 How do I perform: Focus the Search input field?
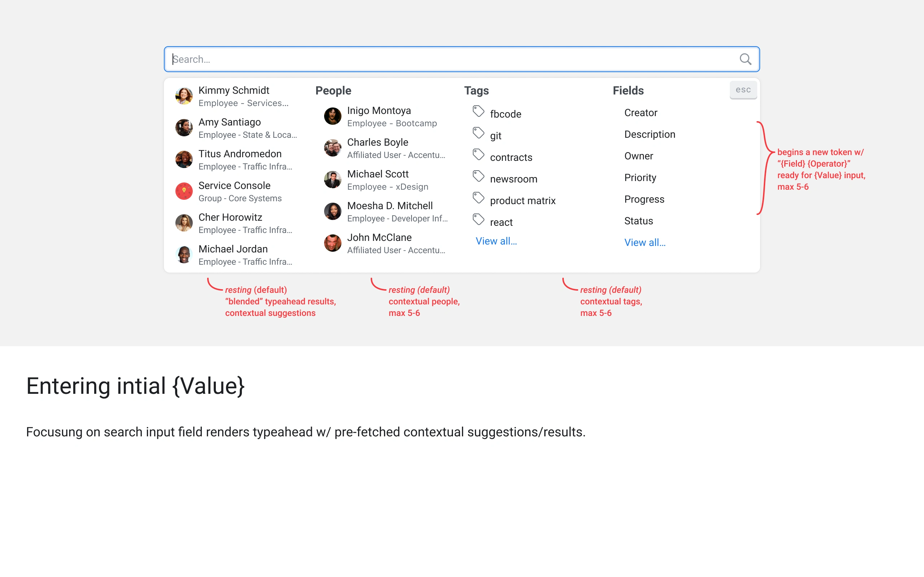point(450,59)
